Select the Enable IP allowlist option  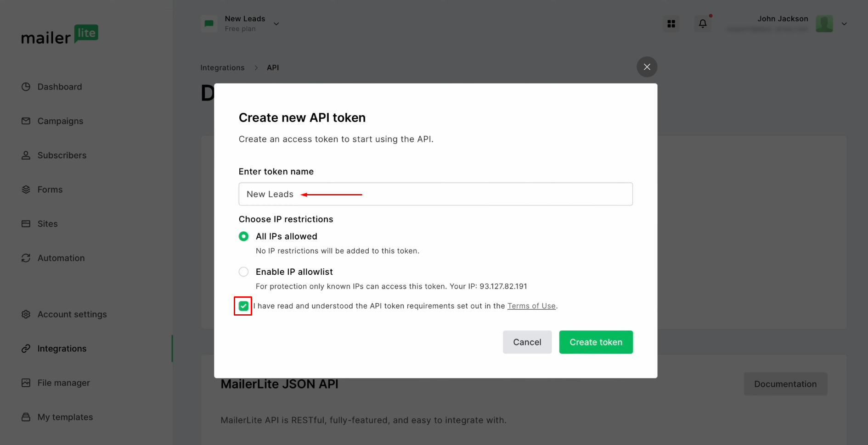[244, 272]
